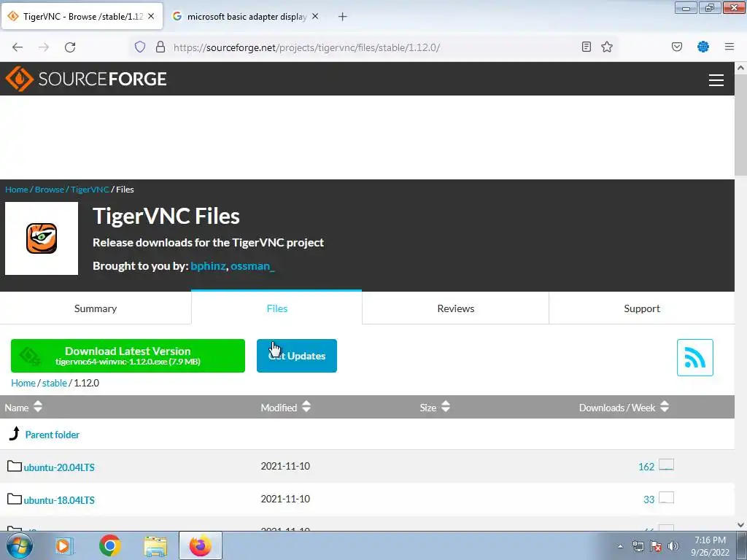Launch Chrome from the taskbar

coord(109,545)
